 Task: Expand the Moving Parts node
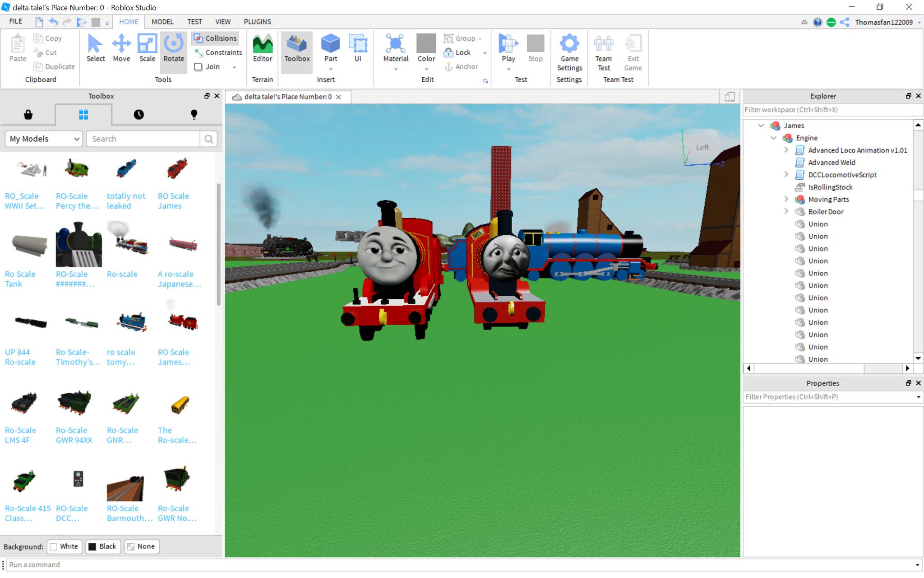click(x=786, y=199)
